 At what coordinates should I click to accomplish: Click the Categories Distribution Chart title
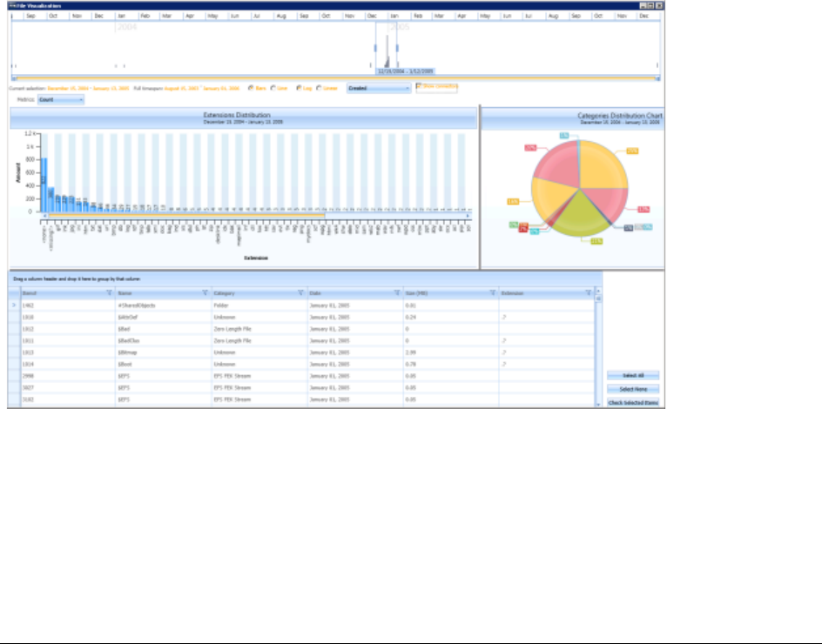620,116
